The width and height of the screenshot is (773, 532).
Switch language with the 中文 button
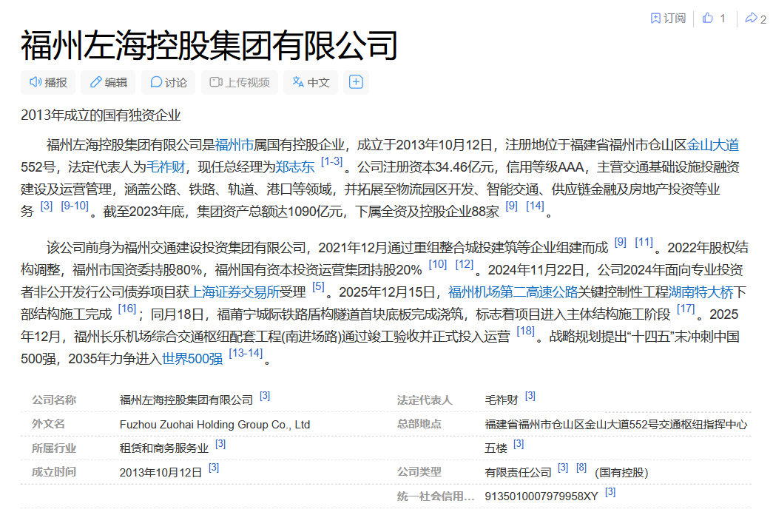(311, 82)
